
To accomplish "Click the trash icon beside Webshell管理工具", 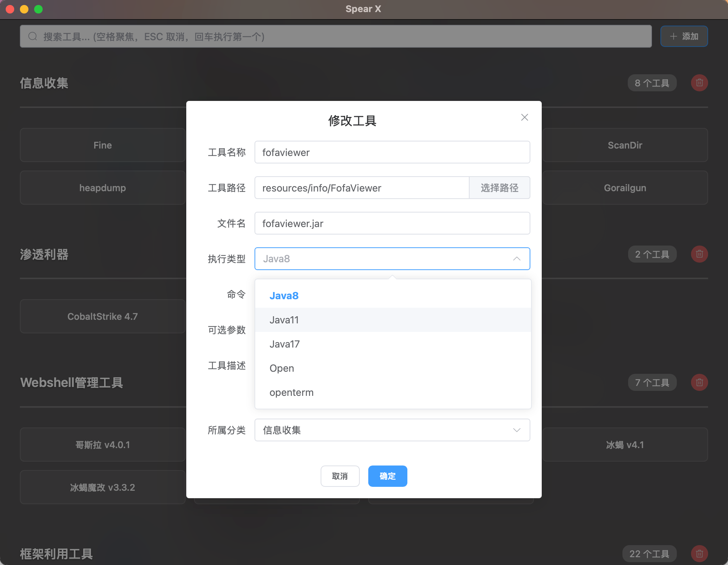I will [698, 382].
